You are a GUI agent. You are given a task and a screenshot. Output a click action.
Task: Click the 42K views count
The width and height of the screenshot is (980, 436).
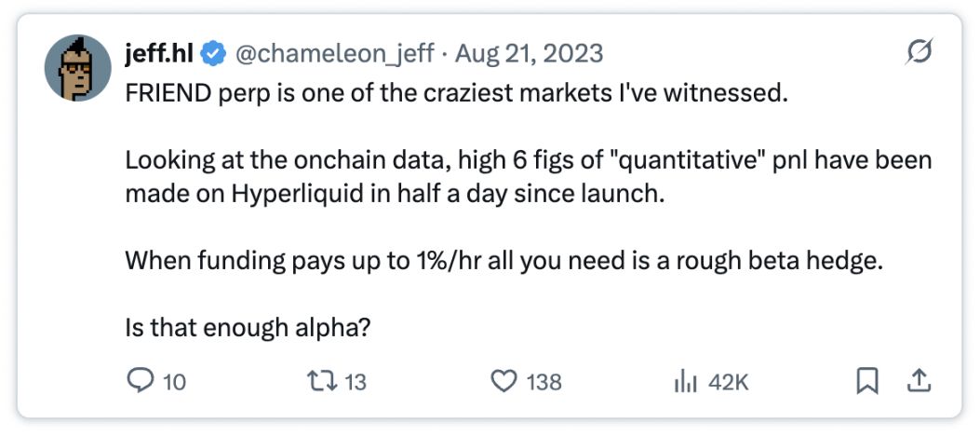728,382
